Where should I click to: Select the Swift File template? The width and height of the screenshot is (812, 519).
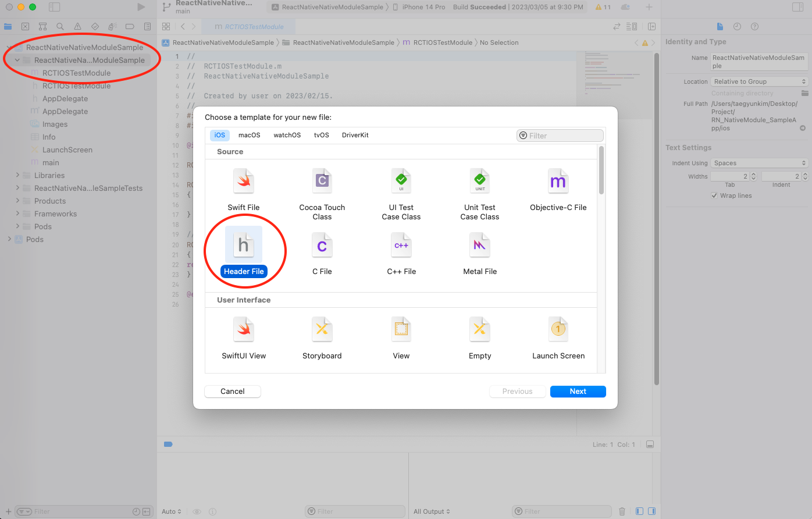tap(244, 189)
